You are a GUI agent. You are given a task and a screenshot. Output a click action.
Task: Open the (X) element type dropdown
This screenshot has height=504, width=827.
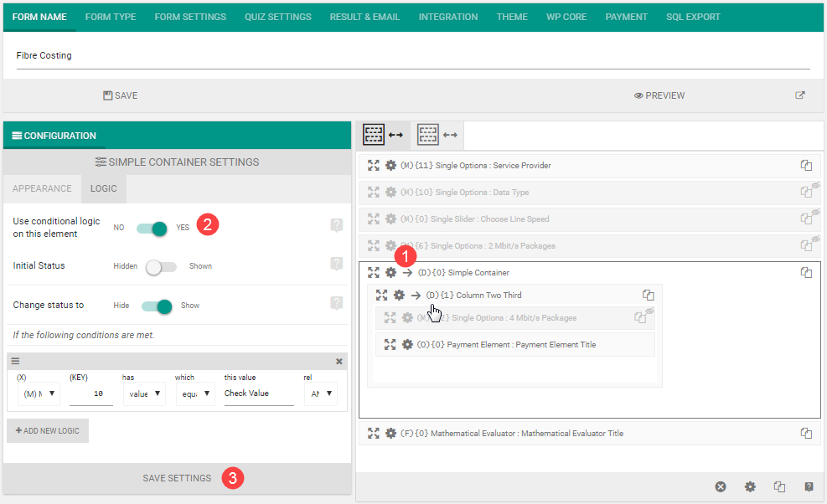[39, 393]
